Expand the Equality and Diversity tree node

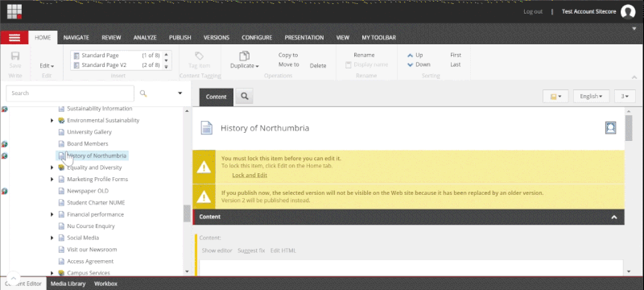coord(52,168)
